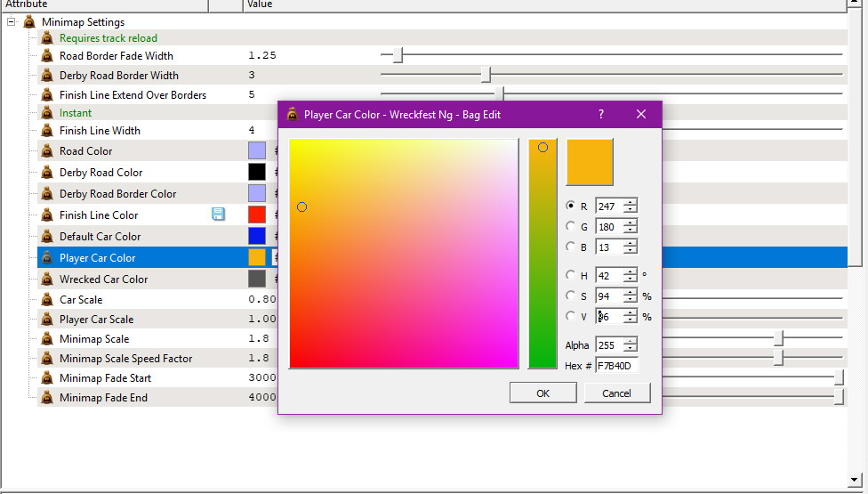Select the Wrecked Car Color row label
This screenshot has height=494, width=868.
[x=103, y=279]
